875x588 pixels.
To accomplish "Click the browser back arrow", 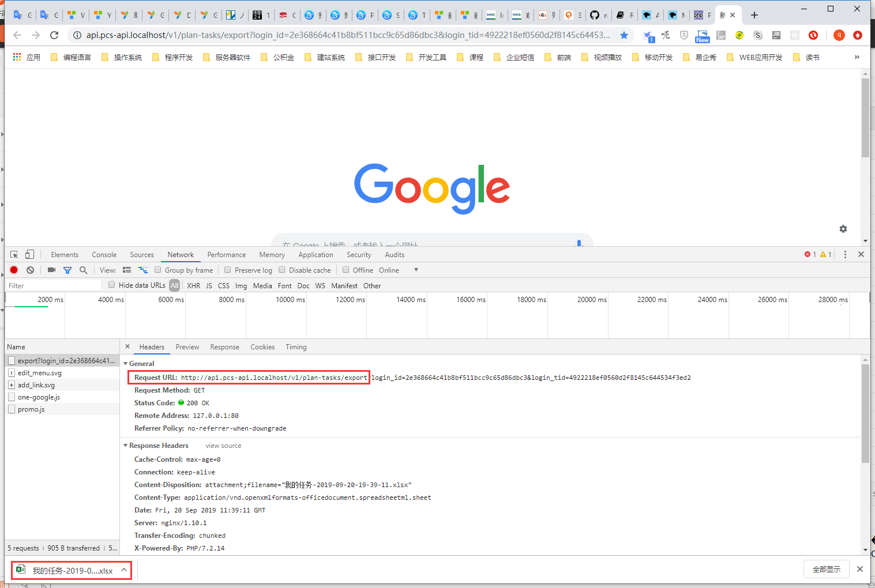I will (x=17, y=35).
